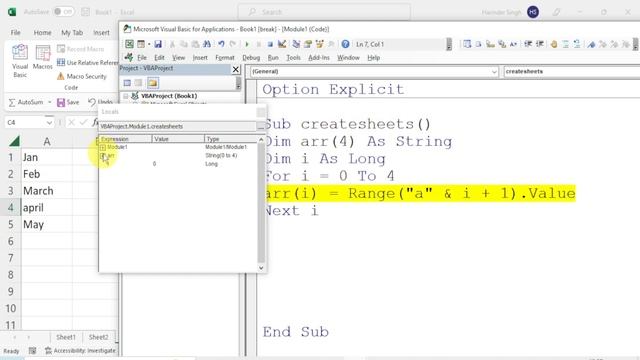Toggle Design Mode icon in VBA toolbar
The height and width of the screenshot is (360, 640).
pyautogui.click(x=282, y=44)
